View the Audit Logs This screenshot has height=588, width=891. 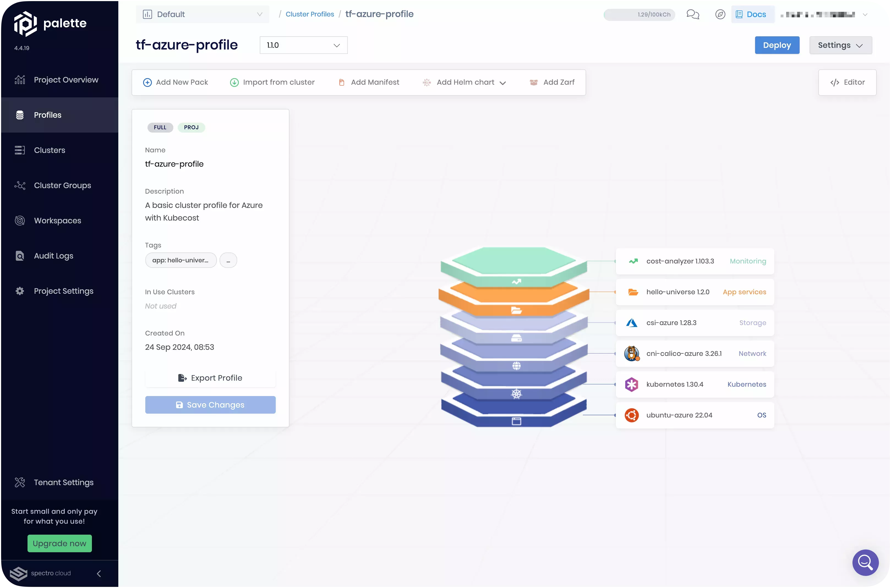point(53,255)
